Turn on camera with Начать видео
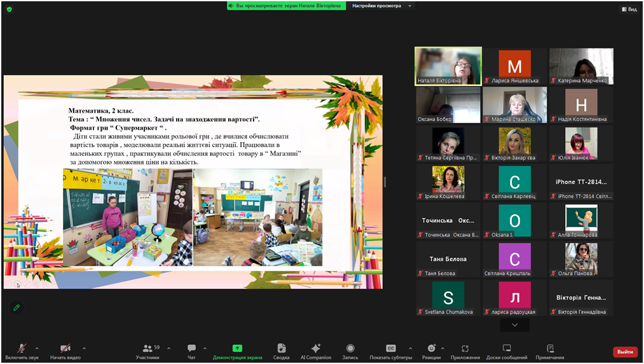This screenshot has height=364, width=644. pyautogui.click(x=65, y=349)
